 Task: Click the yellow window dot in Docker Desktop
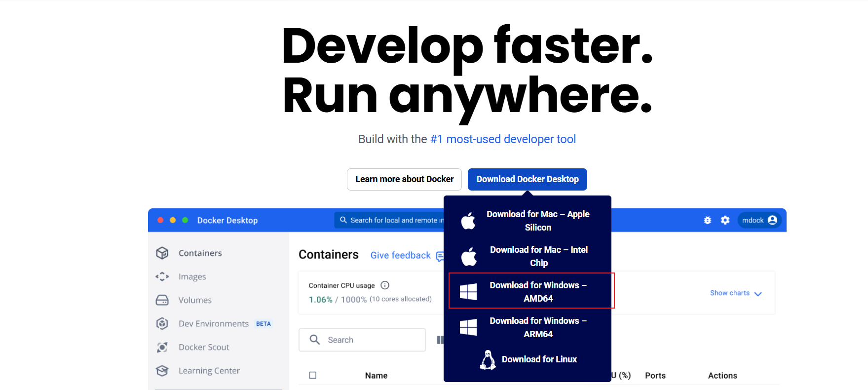[173, 220]
